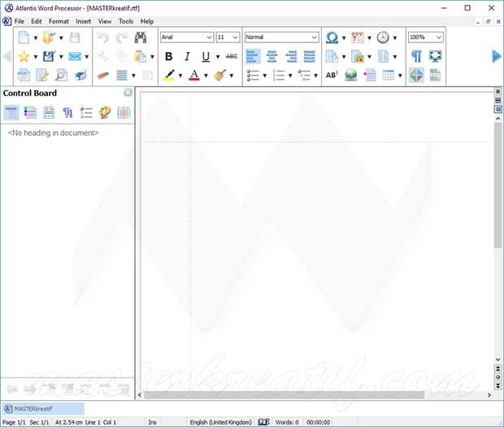504x427 pixels.
Task: Expand the underline style arrow
Action: coord(218,57)
